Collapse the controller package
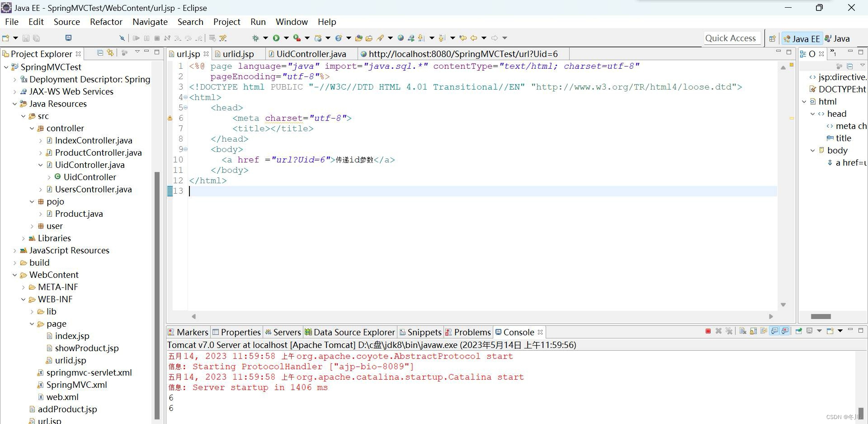This screenshot has width=868, height=424. click(x=32, y=128)
